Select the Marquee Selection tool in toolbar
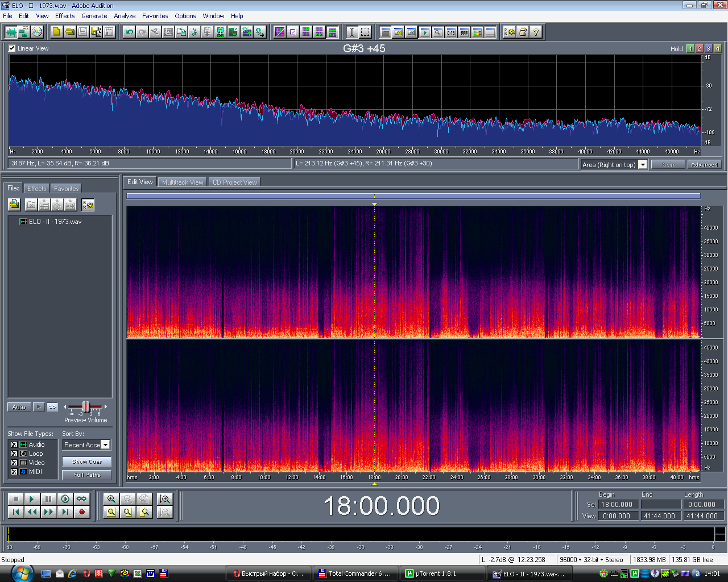The image size is (728, 582). (x=365, y=32)
